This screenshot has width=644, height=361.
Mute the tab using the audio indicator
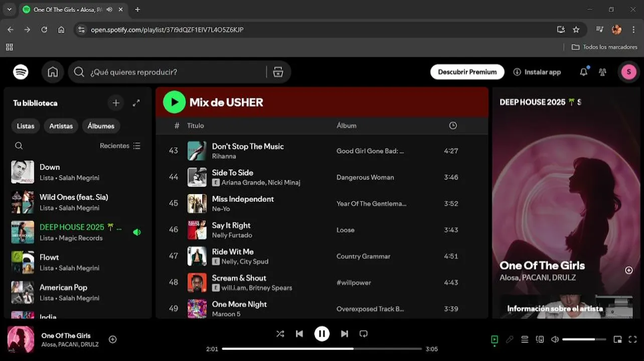[x=109, y=10]
